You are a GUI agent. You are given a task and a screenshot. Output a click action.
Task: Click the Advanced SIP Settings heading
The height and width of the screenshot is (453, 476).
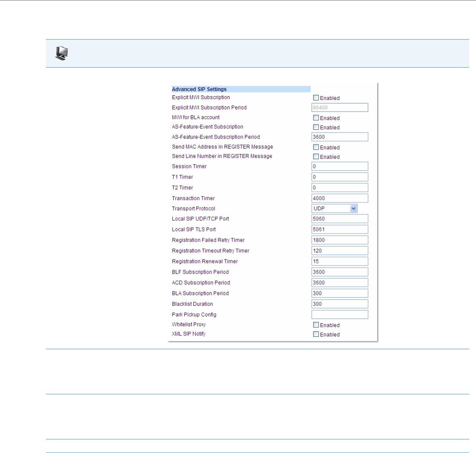[x=199, y=89]
